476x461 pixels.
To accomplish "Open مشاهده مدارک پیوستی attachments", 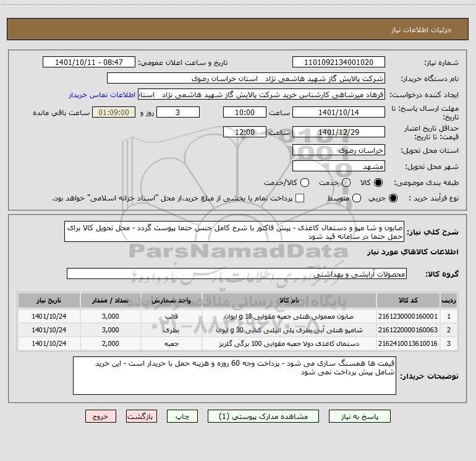I will [266, 417].
